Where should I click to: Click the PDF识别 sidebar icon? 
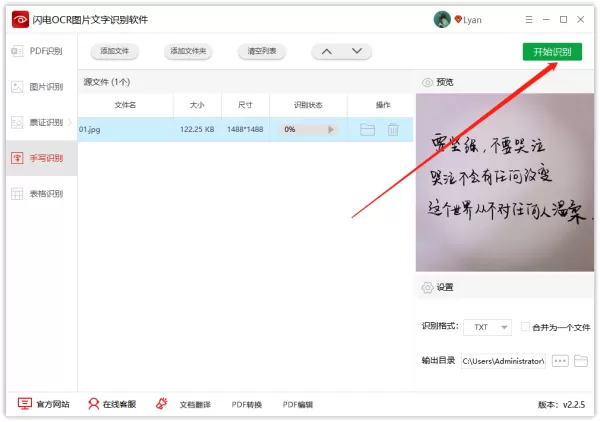(x=17, y=51)
